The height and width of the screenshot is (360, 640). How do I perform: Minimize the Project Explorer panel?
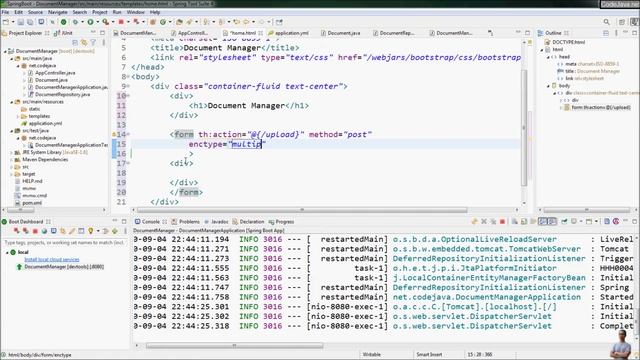93,33
